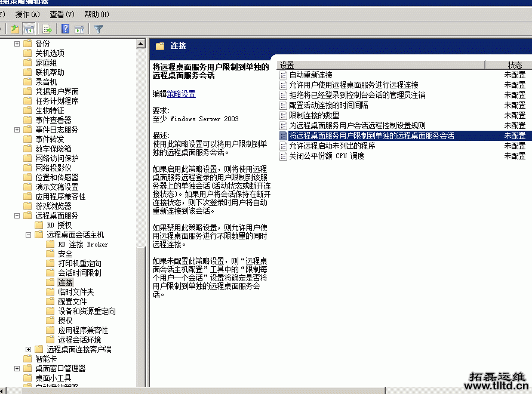Expand the 事件日志服务 tree node
532x394 pixels.
point(17,129)
